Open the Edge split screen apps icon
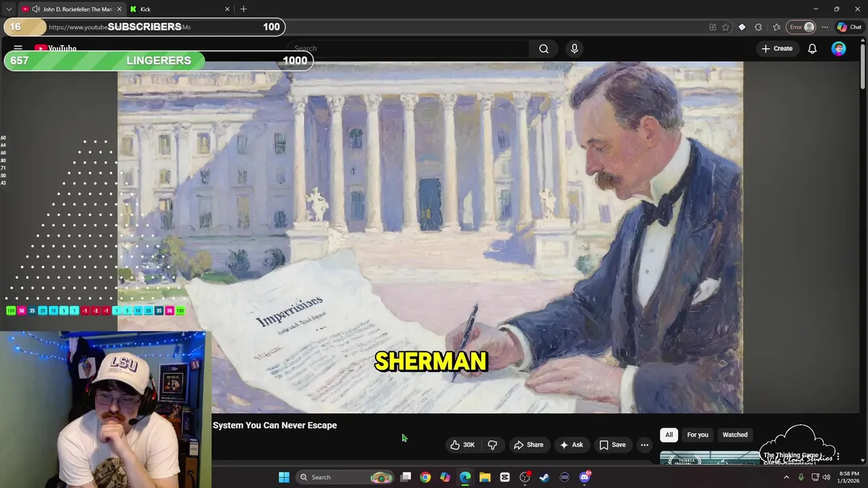This screenshot has height=488, width=868. click(x=713, y=27)
